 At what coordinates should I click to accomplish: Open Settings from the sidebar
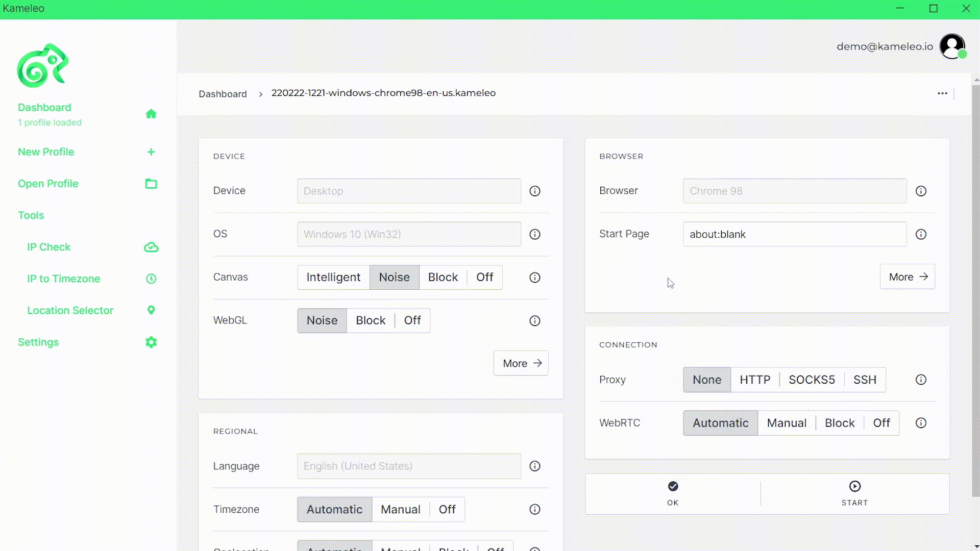click(x=38, y=342)
